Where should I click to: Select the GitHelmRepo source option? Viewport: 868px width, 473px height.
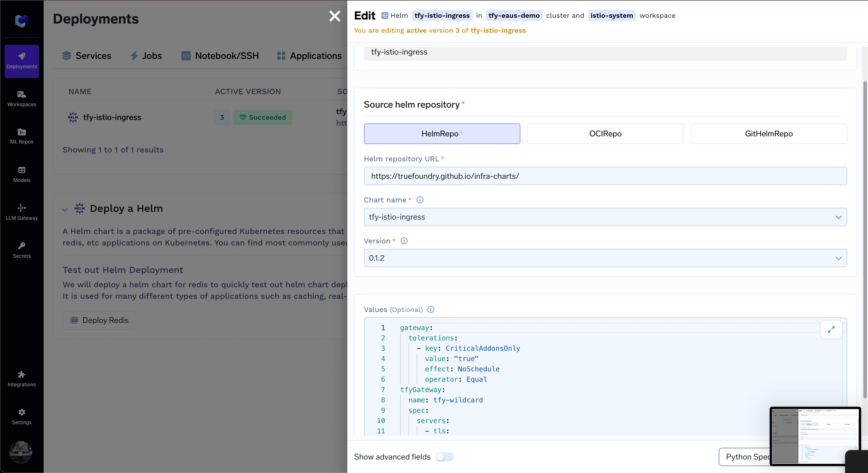click(x=769, y=134)
